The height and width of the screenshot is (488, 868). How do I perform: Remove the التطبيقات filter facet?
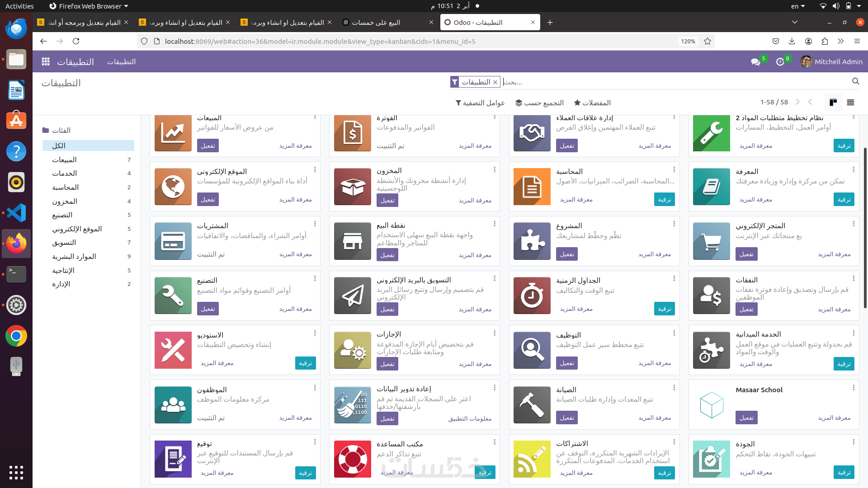pyautogui.click(x=495, y=82)
